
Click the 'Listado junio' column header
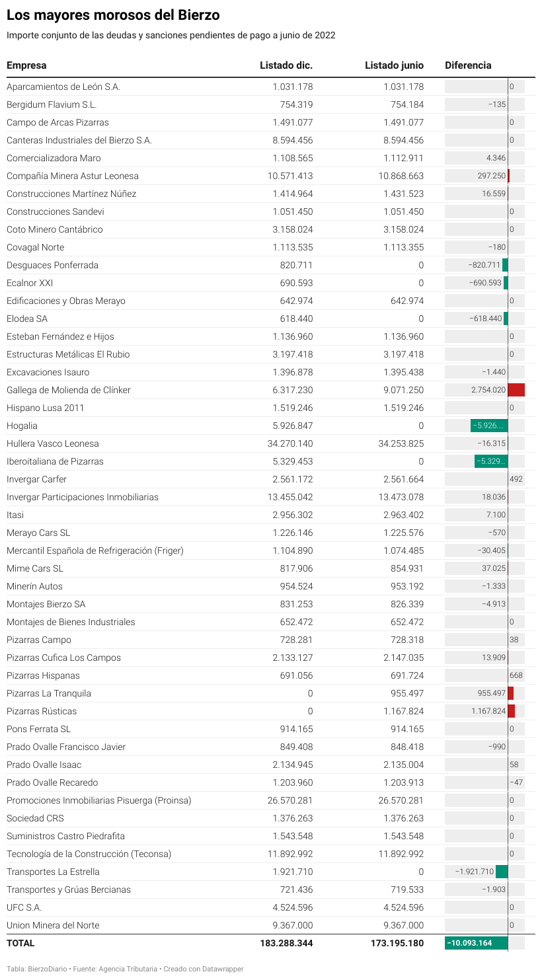pyautogui.click(x=394, y=65)
